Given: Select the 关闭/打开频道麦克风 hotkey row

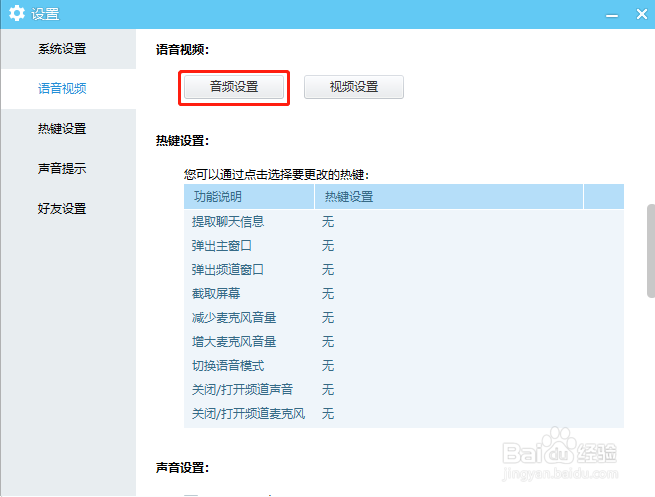Looking at the screenshot, I should [404, 413].
